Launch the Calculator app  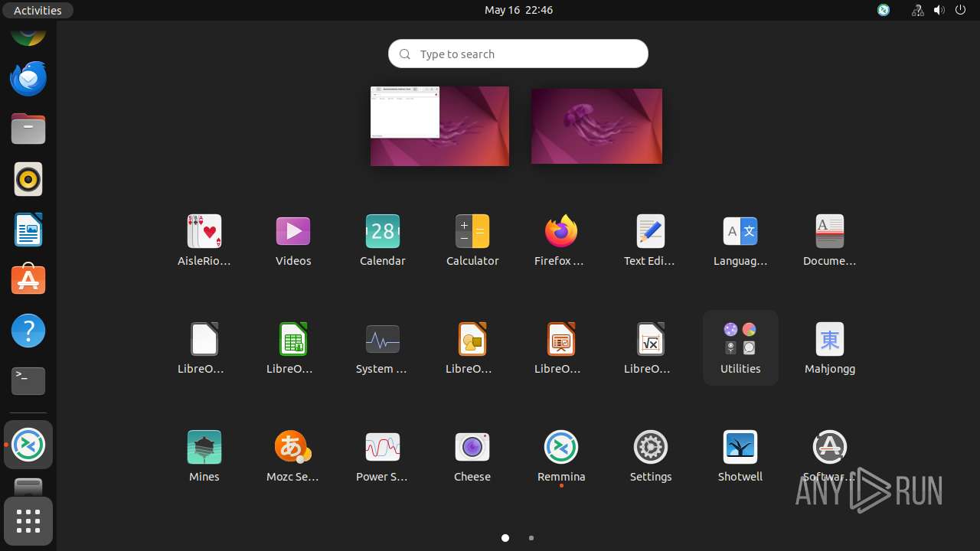click(x=472, y=240)
